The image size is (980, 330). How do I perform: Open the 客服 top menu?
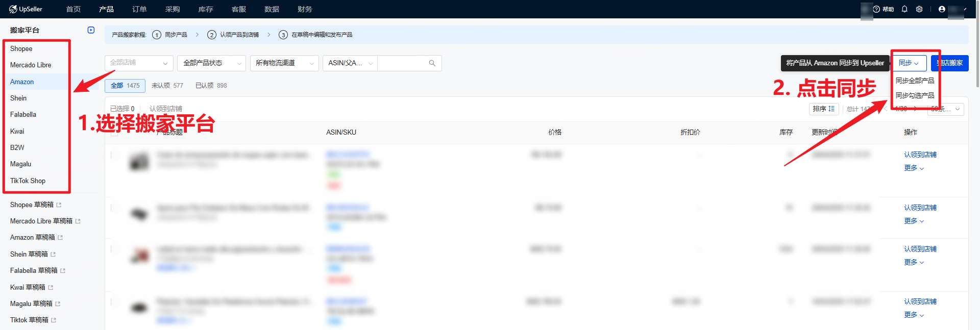[239, 9]
